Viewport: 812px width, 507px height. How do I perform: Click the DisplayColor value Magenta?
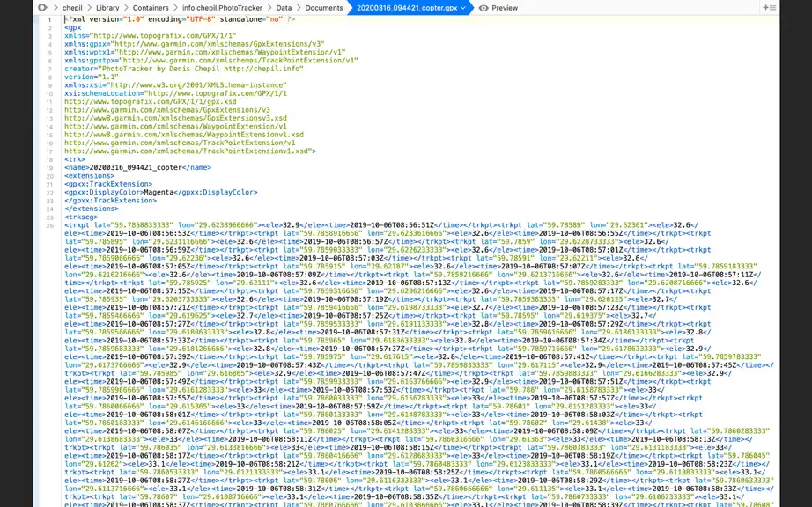pyautogui.click(x=159, y=193)
